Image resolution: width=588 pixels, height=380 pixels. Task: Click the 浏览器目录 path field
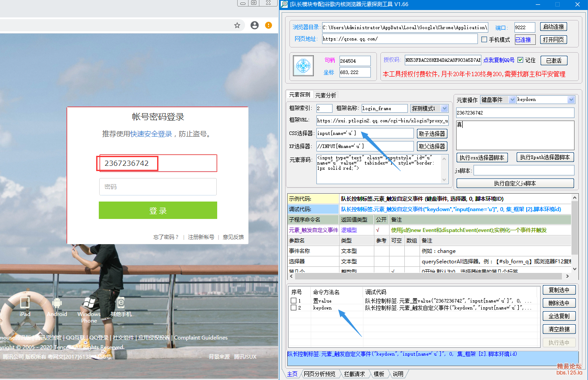(x=405, y=27)
